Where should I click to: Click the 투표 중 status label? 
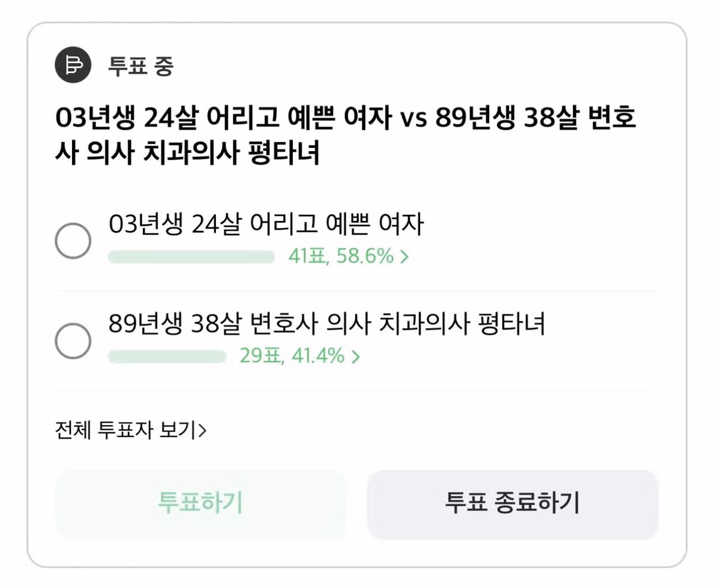pos(140,65)
